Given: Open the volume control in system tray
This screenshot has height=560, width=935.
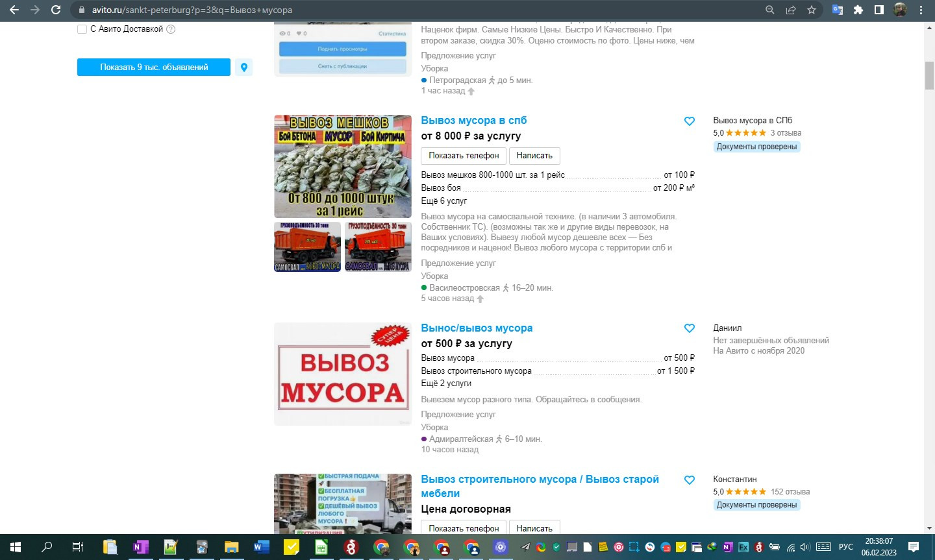Looking at the screenshot, I should point(806,547).
